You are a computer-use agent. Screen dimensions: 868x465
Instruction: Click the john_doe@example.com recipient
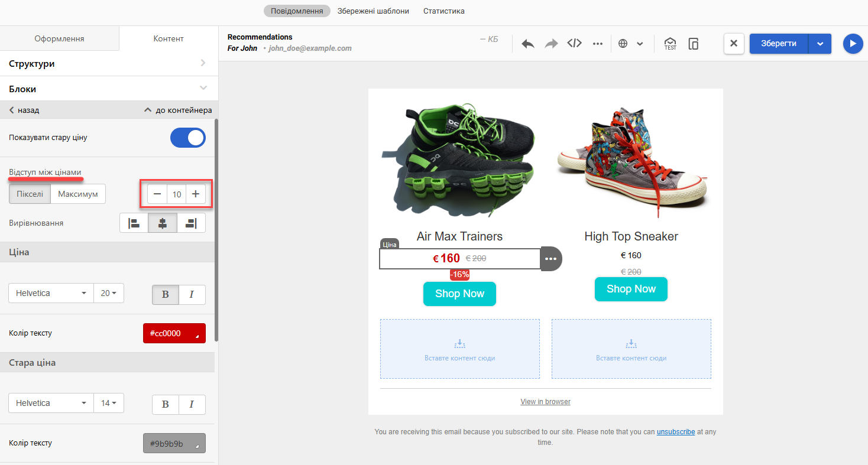[x=310, y=48]
